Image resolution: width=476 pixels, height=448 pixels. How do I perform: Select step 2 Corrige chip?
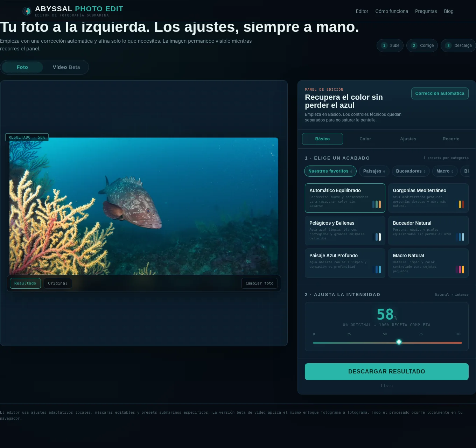click(422, 45)
